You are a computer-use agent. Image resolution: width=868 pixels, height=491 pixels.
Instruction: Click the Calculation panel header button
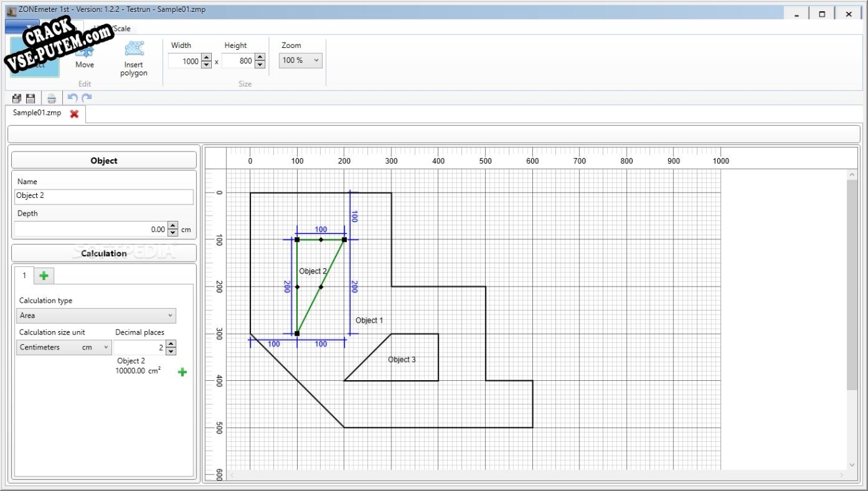pyautogui.click(x=104, y=253)
